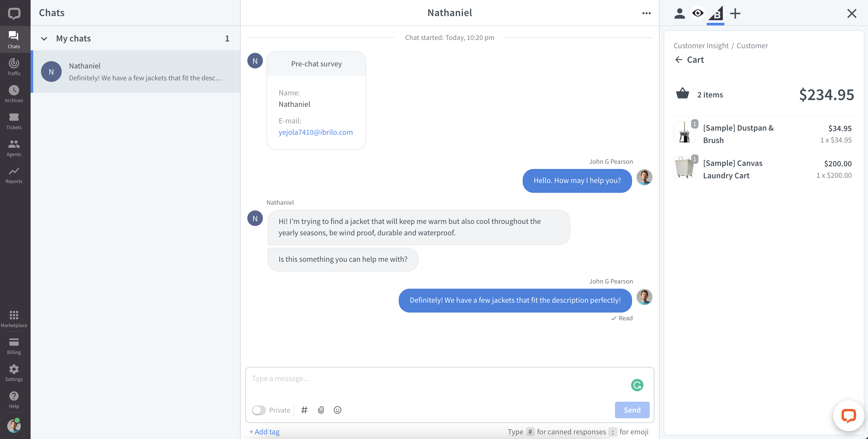Click the more options menu

click(x=647, y=13)
